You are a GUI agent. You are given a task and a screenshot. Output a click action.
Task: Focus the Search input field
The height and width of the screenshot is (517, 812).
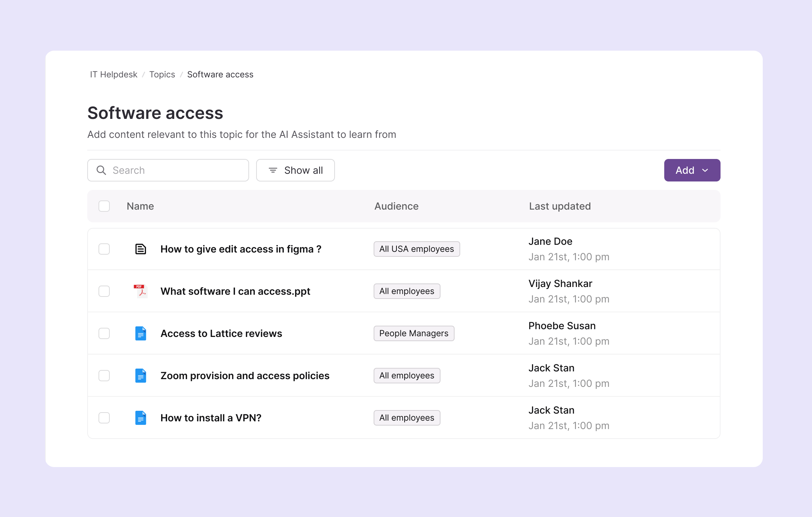[x=176, y=170]
